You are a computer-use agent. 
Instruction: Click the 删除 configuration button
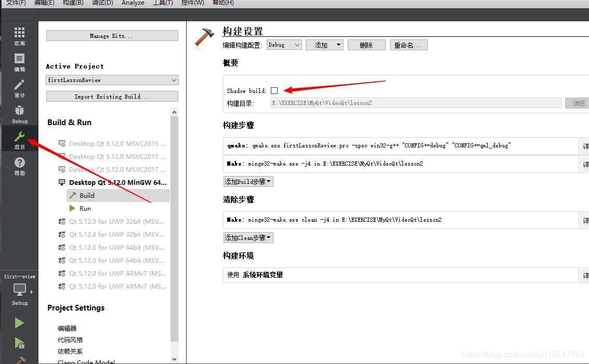(x=367, y=45)
